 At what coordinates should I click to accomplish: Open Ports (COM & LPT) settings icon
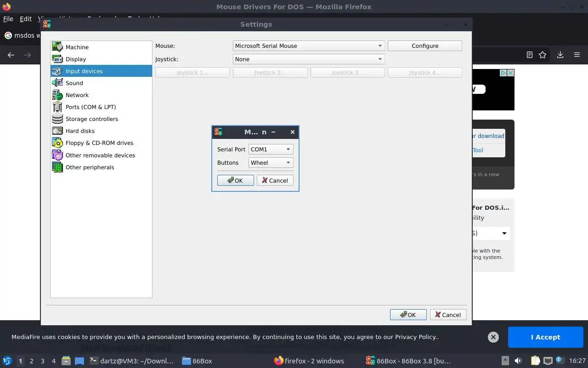click(x=57, y=107)
